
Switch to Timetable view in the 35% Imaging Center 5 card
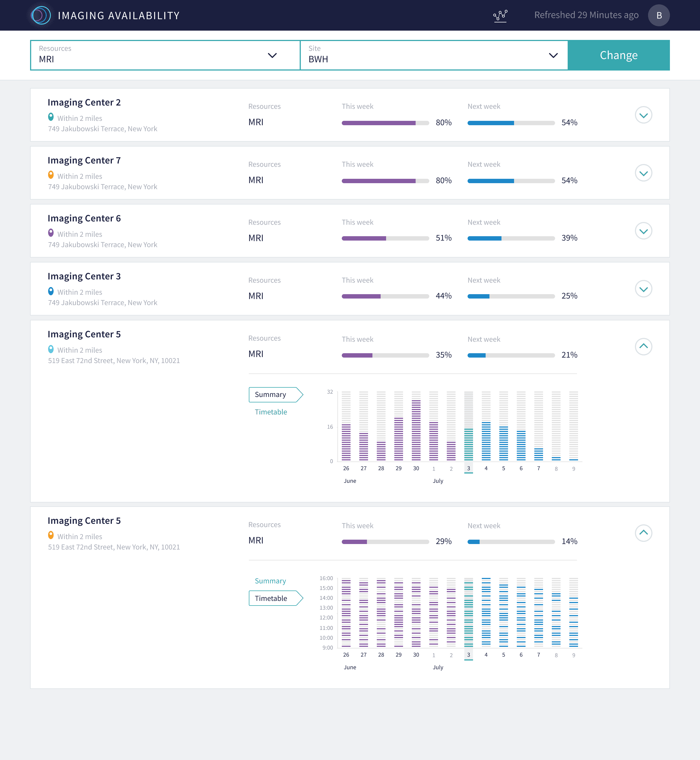(x=271, y=412)
